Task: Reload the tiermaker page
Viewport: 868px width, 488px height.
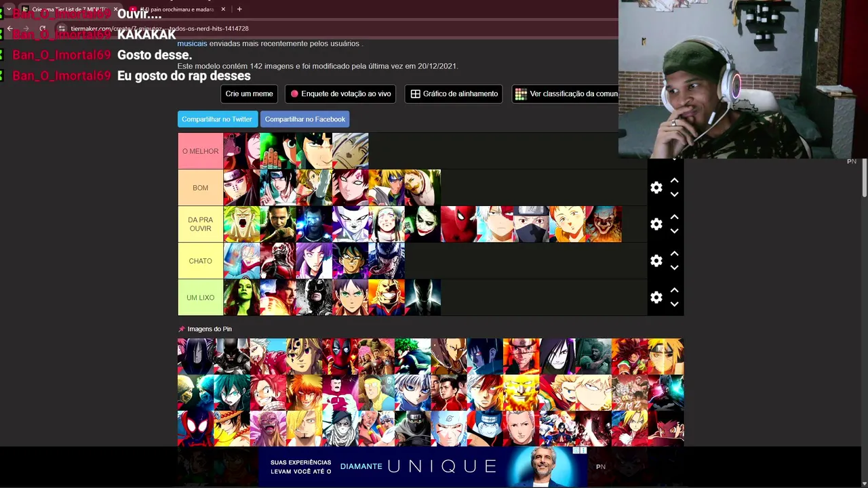Action: [x=42, y=28]
